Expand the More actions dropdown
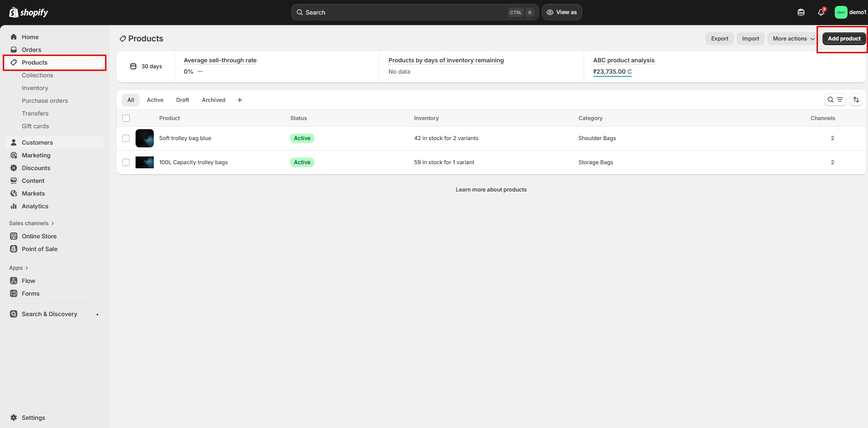Image resolution: width=868 pixels, height=428 pixels. [793, 39]
